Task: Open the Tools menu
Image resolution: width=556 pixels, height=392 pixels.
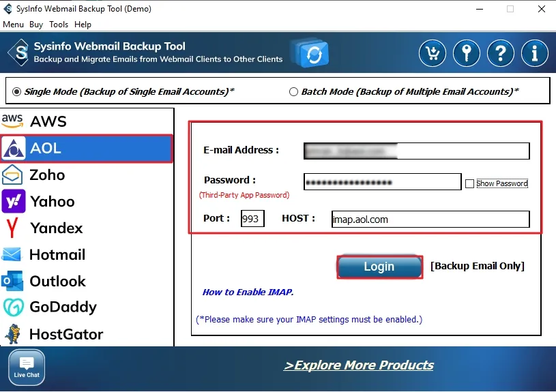Action: tap(59, 25)
